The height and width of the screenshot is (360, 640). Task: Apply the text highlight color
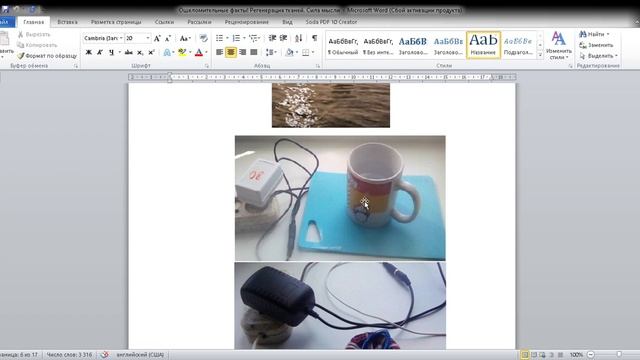182,52
